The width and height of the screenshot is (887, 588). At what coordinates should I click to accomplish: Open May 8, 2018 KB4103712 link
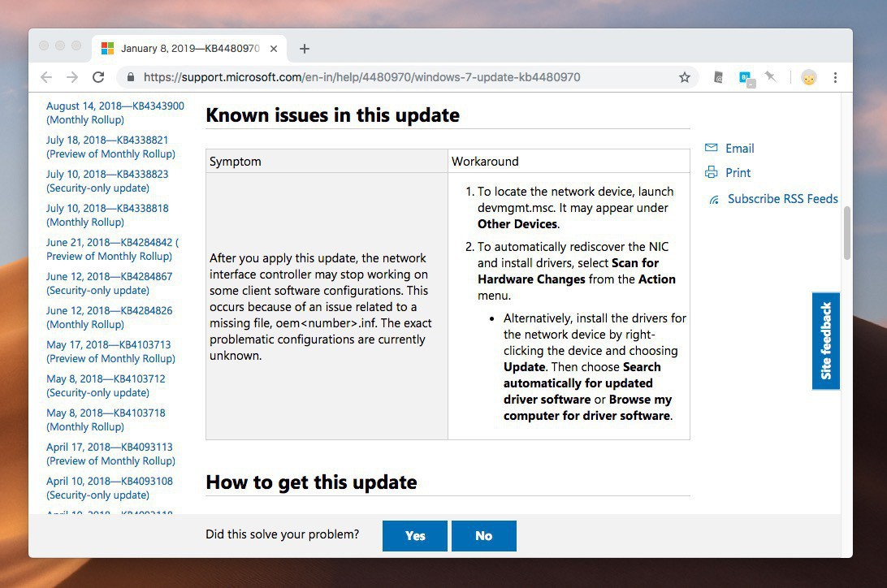(106, 386)
